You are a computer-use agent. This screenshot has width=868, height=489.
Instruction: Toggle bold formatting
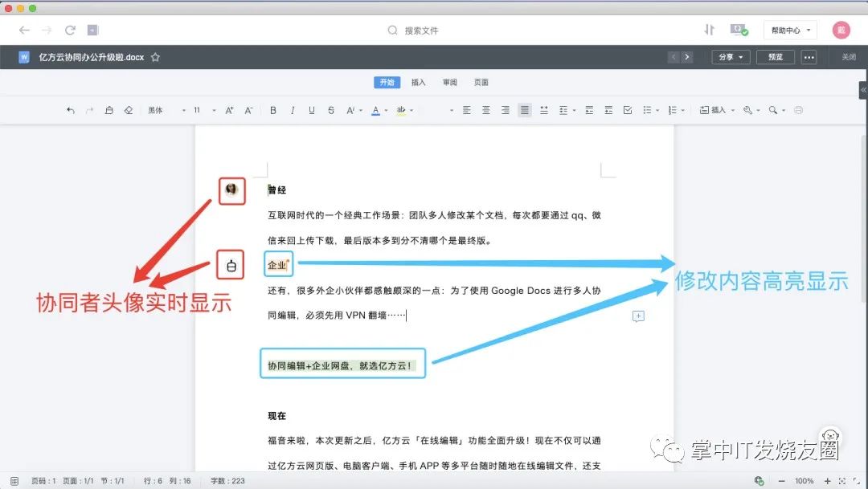point(273,110)
